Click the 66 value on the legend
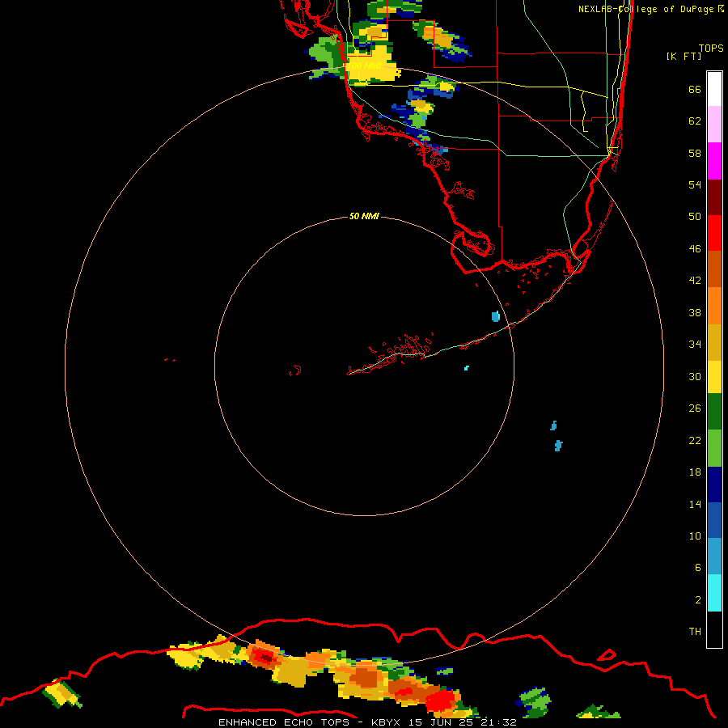Viewport: 728px width, 728px height. coord(695,89)
